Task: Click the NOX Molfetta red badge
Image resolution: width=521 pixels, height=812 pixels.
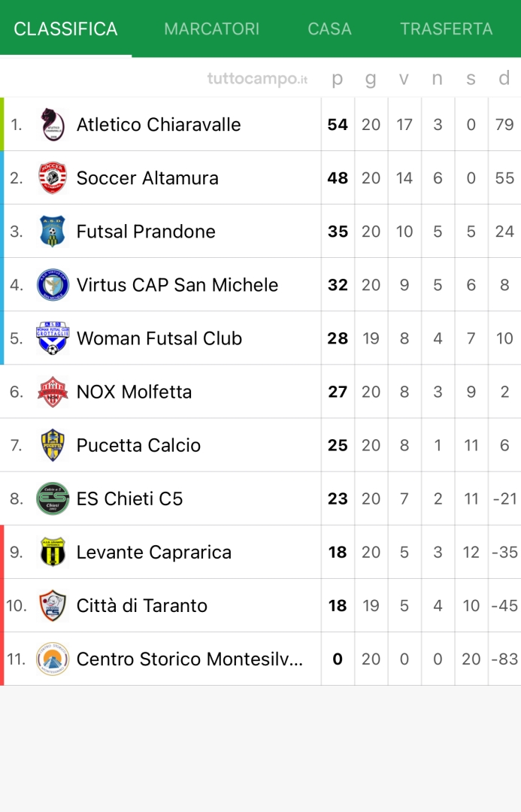Action: click(53, 392)
